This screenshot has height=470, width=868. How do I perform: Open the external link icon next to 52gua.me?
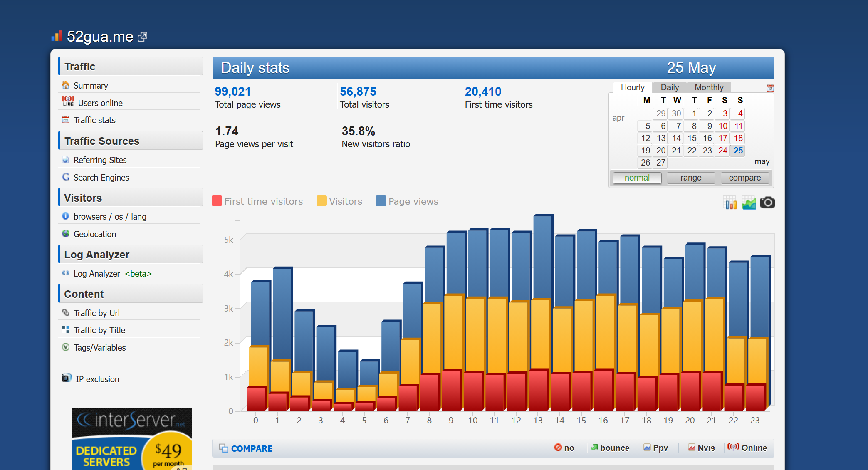[143, 37]
